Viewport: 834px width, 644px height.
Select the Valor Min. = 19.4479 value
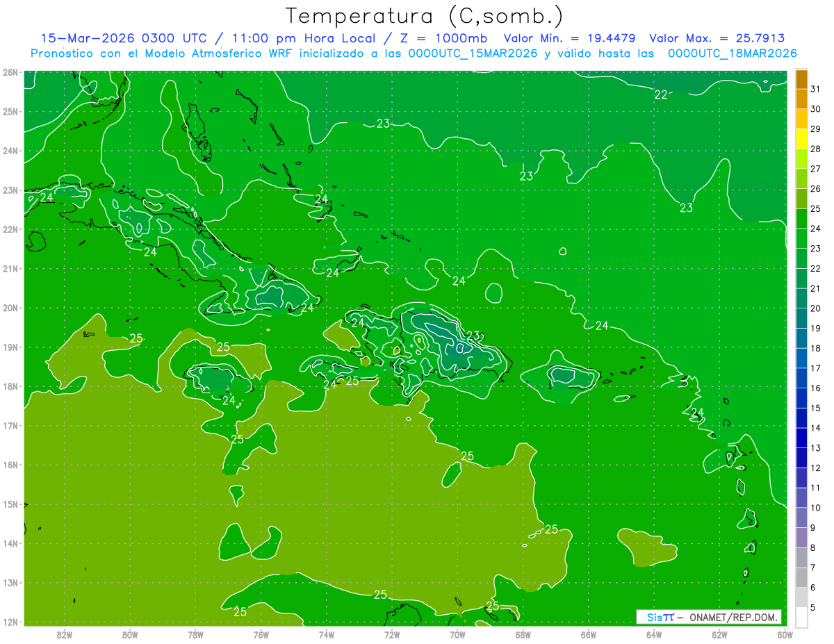pos(569,38)
